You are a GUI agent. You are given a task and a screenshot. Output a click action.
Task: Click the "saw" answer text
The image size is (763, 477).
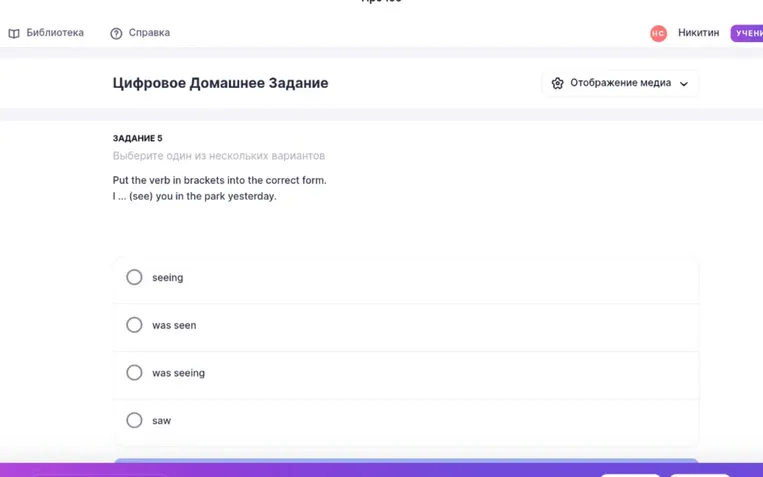pyautogui.click(x=161, y=421)
